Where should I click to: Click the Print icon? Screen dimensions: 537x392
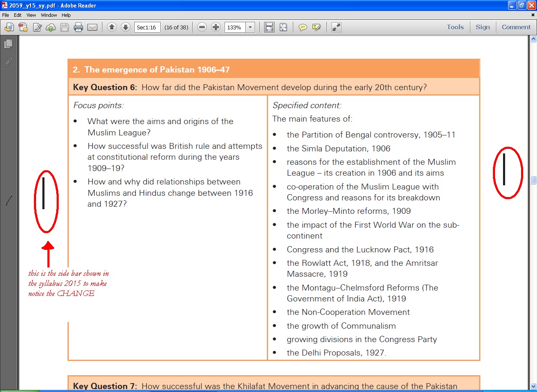pos(78,27)
